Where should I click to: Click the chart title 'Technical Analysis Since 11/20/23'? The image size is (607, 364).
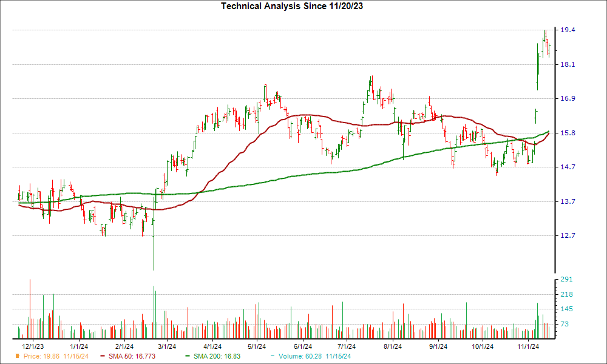pos(292,6)
